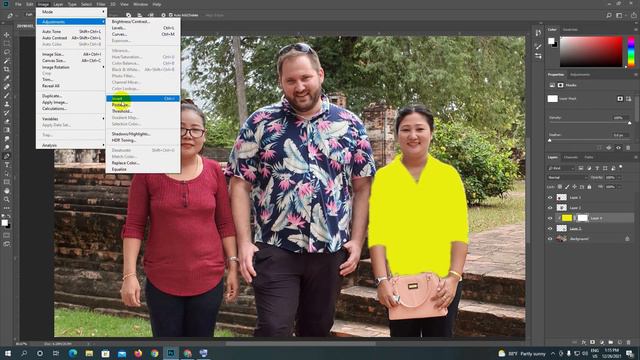Expand the Mode submenu
The height and width of the screenshot is (360, 640).
tap(71, 12)
